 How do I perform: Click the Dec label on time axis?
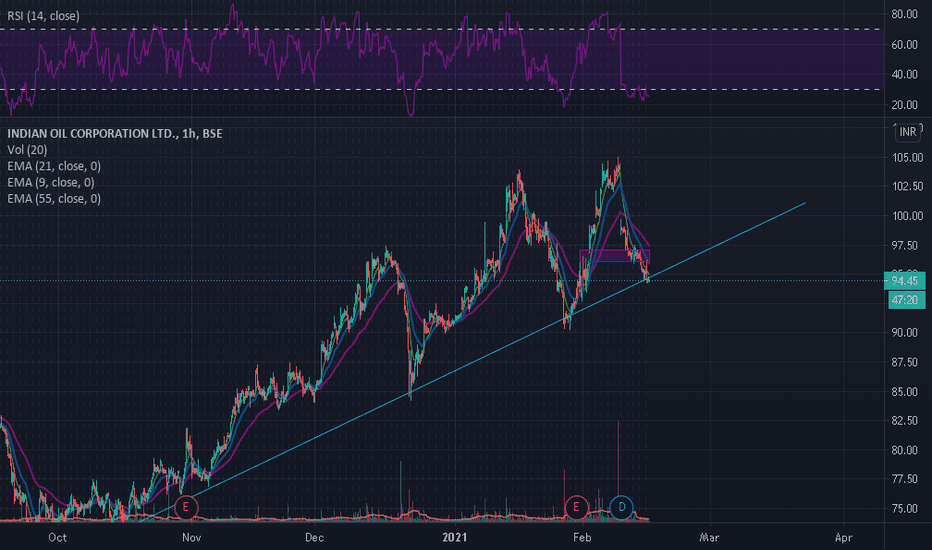314,538
